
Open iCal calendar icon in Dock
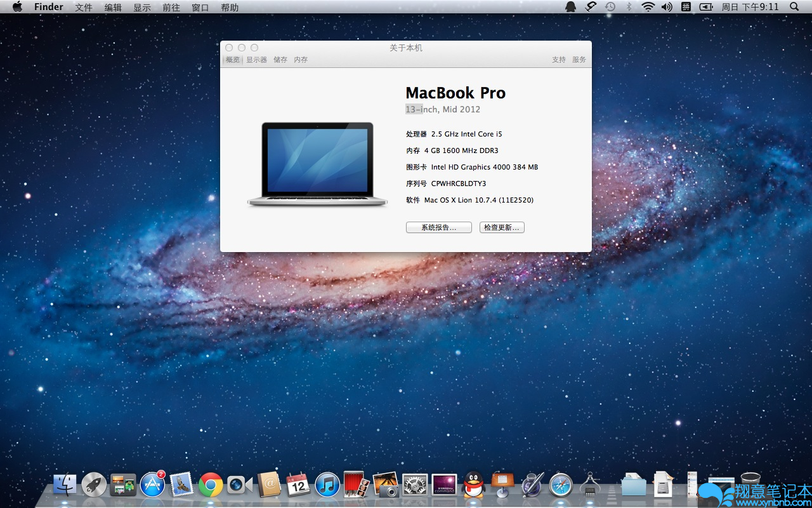click(x=298, y=485)
